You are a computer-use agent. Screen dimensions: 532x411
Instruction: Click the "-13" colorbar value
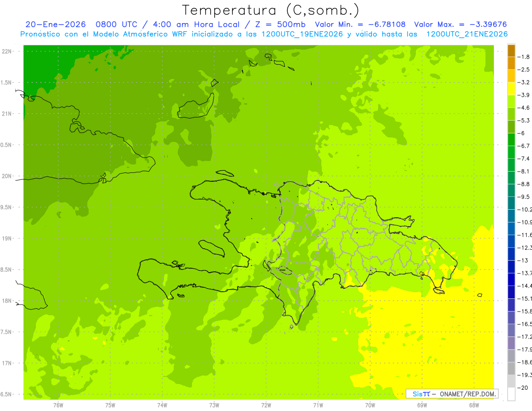click(522, 260)
